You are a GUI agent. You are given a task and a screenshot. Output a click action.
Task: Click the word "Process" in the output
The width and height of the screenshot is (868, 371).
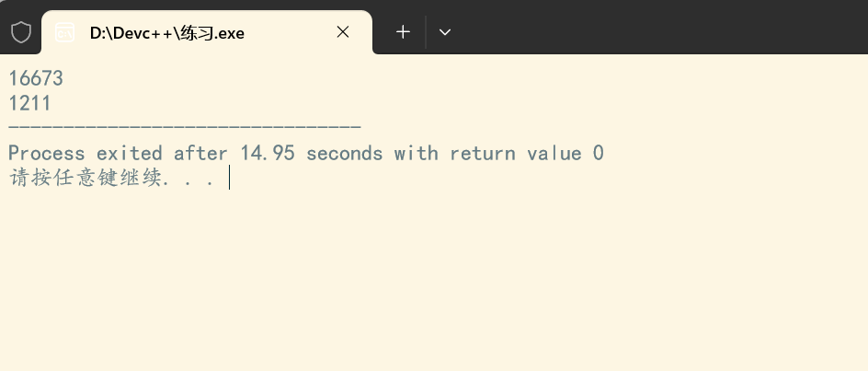tap(47, 153)
